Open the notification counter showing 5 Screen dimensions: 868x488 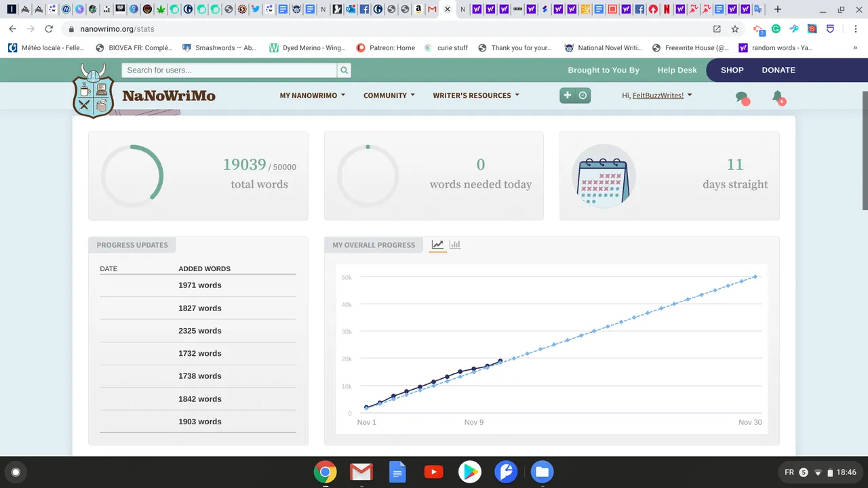804,472
